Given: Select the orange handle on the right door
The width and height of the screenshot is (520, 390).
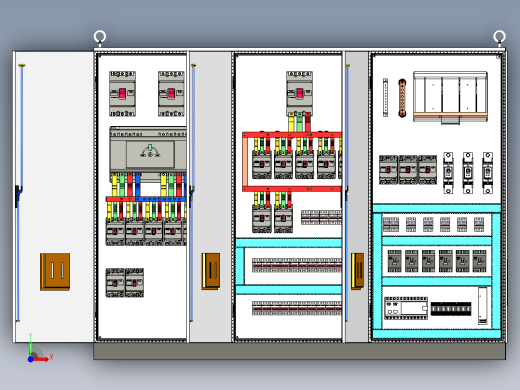Looking at the screenshot, I should 357,271.
